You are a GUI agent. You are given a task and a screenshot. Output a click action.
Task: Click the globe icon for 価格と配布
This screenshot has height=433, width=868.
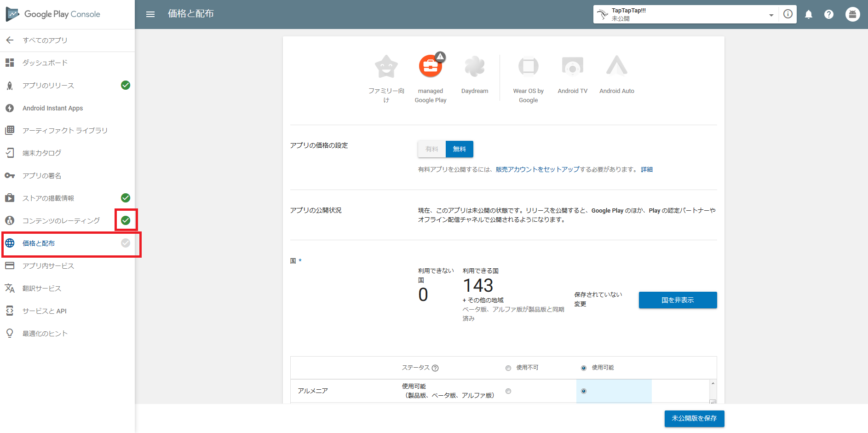(x=10, y=243)
